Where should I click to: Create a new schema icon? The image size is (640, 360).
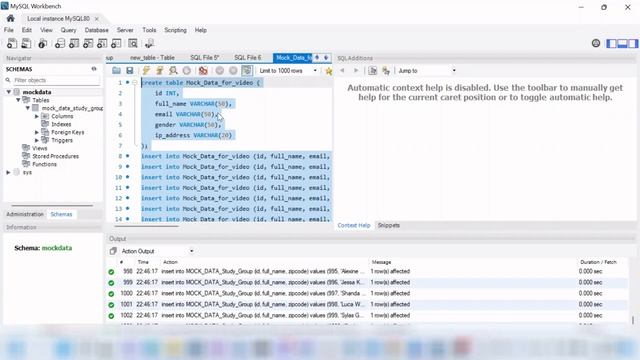click(x=60, y=43)
